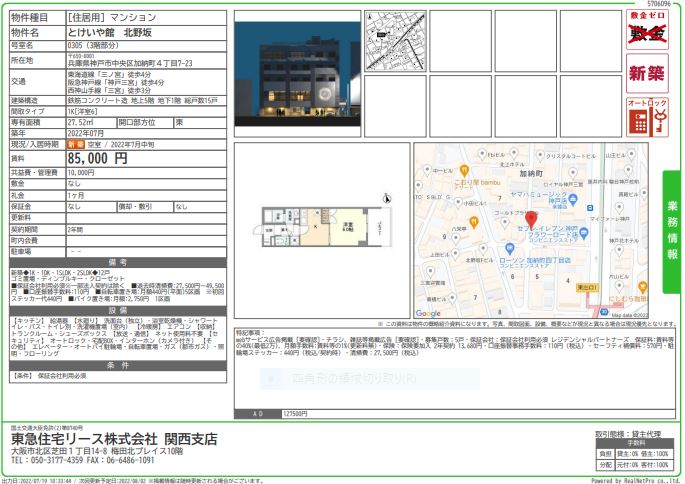Image resolution: width=686 pixels, height=484 pixels.
Task: Click the layout value 1K[洋室6]
Action: pyautogui.click(x=83, y=112)
